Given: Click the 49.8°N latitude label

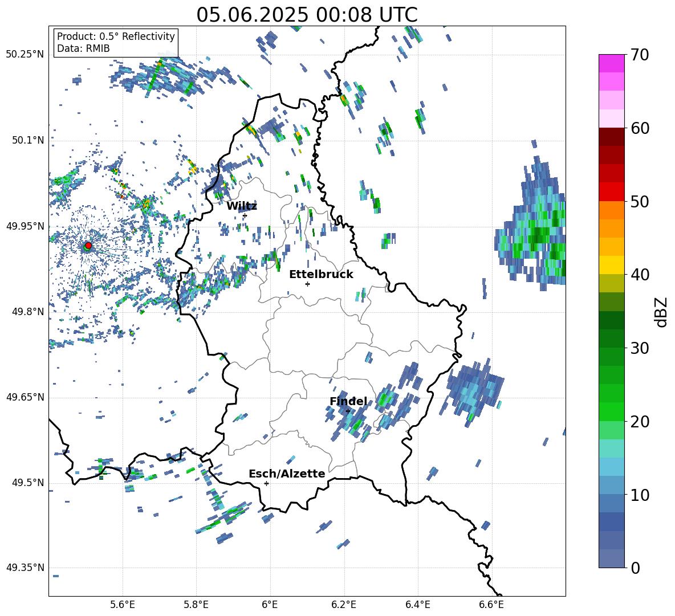Looking at the screenshot, I should 27,312.
